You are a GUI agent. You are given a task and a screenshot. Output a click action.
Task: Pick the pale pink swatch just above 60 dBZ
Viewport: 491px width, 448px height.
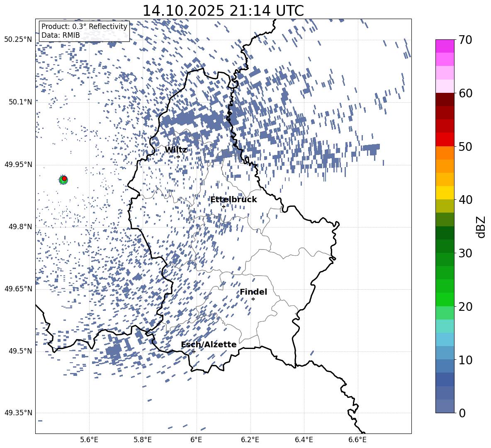[x=445, y=86]
